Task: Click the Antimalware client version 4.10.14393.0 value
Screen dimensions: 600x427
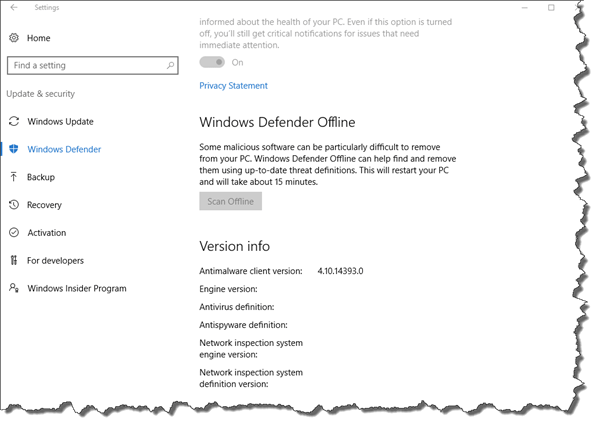Action: 340,271
